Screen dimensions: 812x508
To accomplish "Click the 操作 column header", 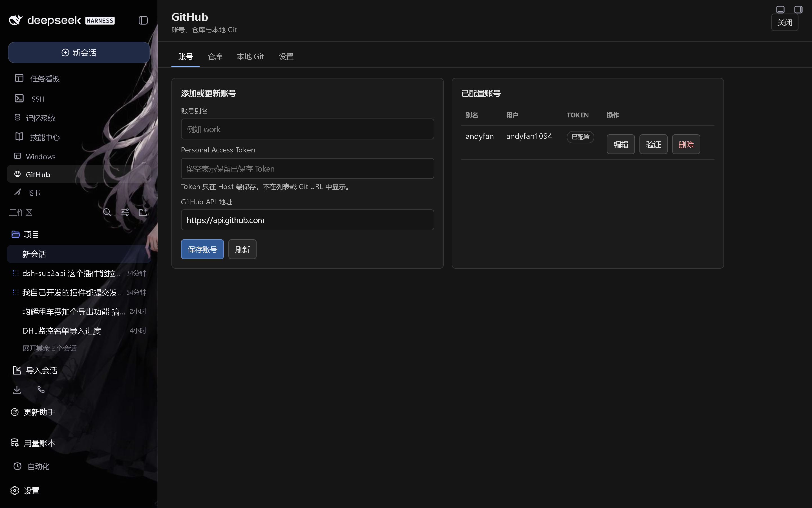I will click(613, 115).
